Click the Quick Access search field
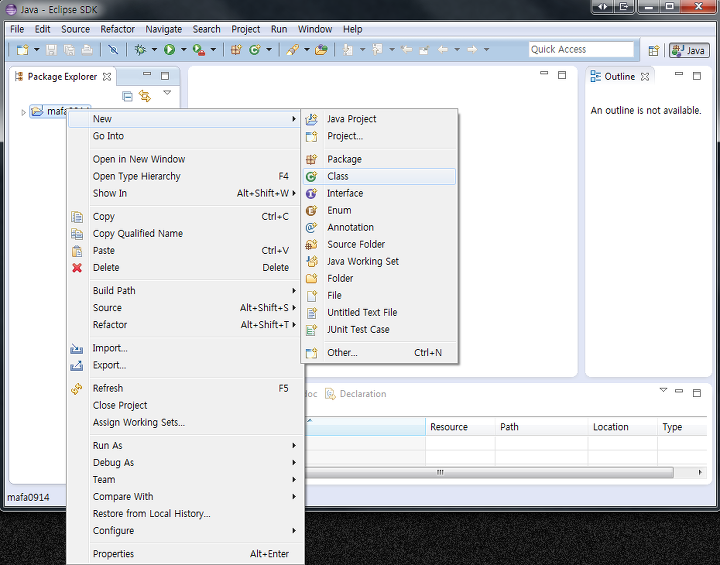The width and height of the screenshot is (720, 565). click(x=581, y=50)
